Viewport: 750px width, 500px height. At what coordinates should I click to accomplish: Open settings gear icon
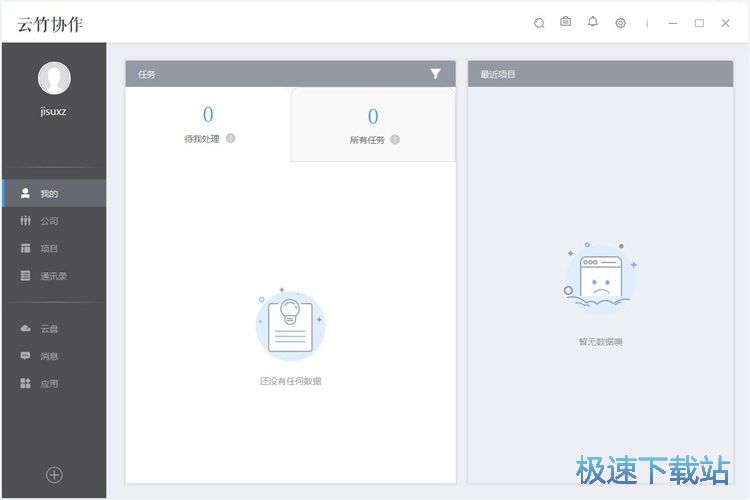point(620,23)
